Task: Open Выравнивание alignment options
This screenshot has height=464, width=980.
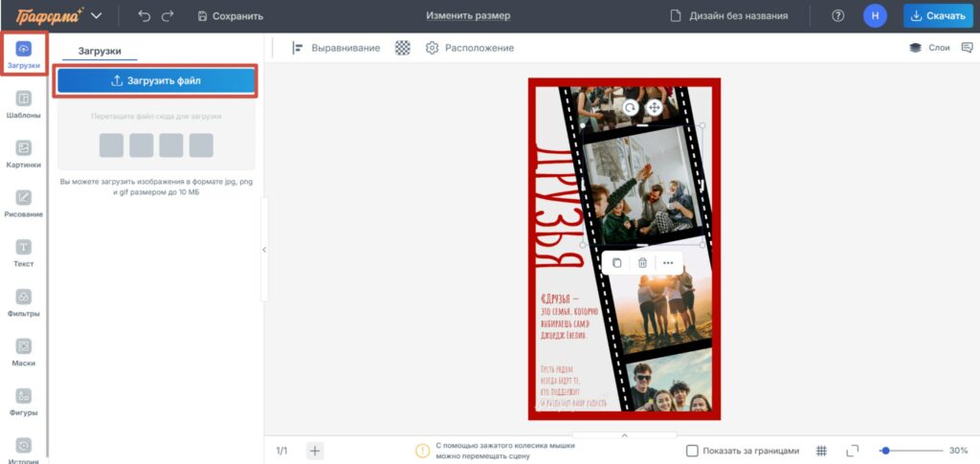Action: 336,48
